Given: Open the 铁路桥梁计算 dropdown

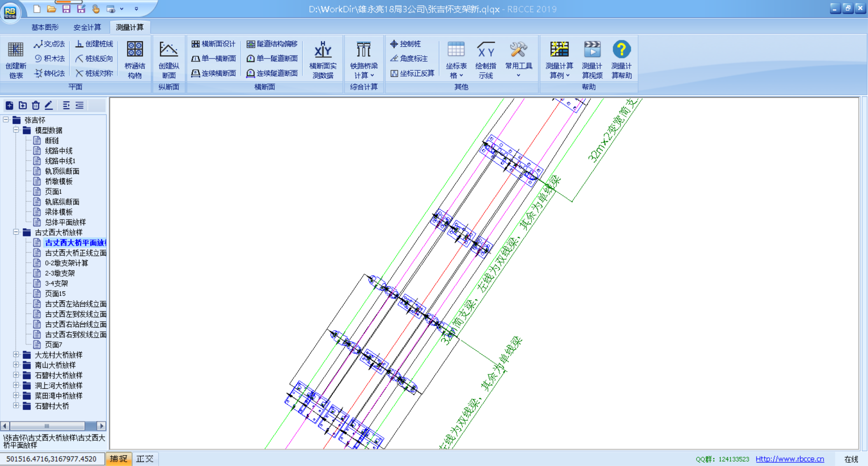Looking at the screenshot, I should tap(364, 59).
